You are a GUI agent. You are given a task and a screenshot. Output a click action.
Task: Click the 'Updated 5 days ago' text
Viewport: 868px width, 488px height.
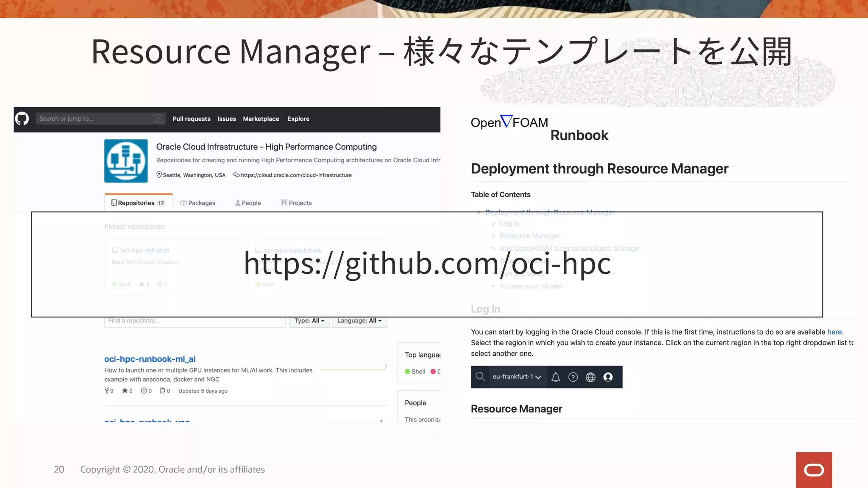(x=203, y=391)
